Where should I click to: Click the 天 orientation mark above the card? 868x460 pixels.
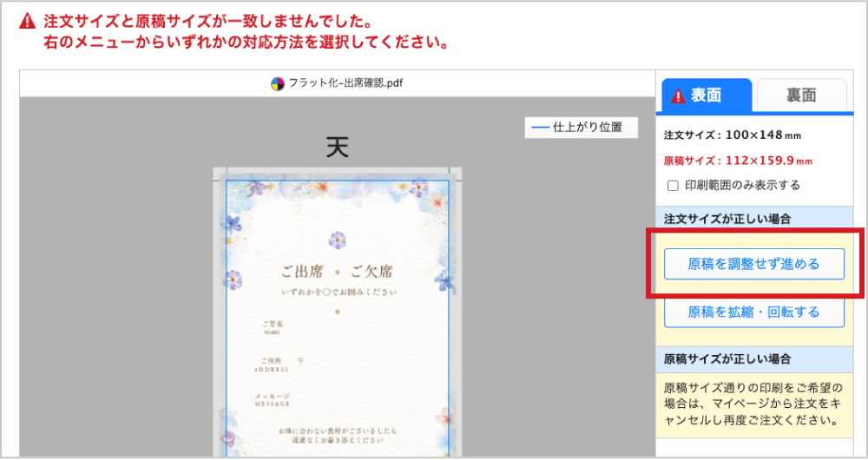coord(337,148)
